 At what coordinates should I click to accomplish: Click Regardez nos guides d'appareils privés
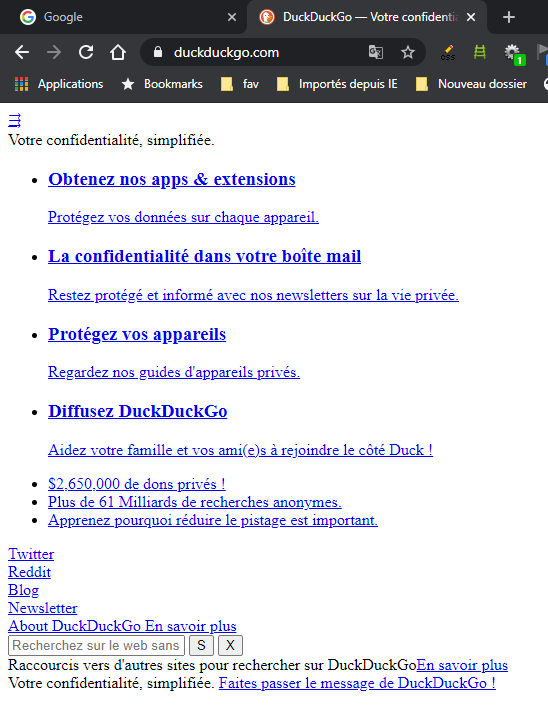174,372
